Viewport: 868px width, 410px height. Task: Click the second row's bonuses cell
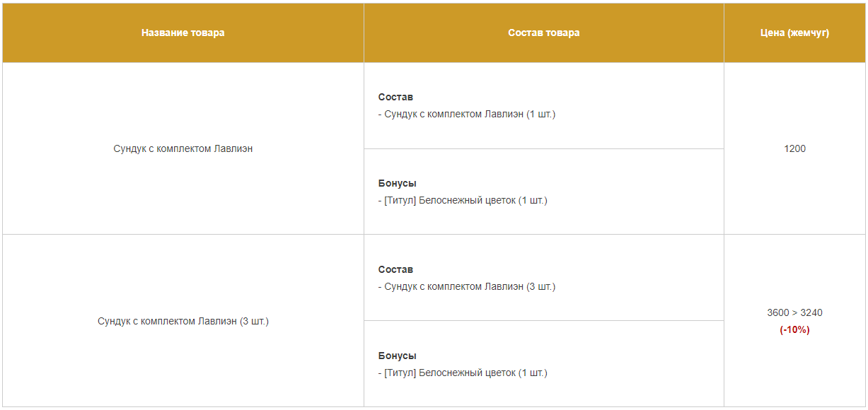[x=544, y=364]
